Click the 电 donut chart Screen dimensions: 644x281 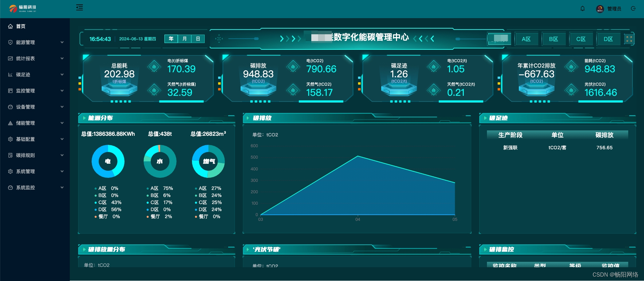pyautogui.click(x=108, y=161)
